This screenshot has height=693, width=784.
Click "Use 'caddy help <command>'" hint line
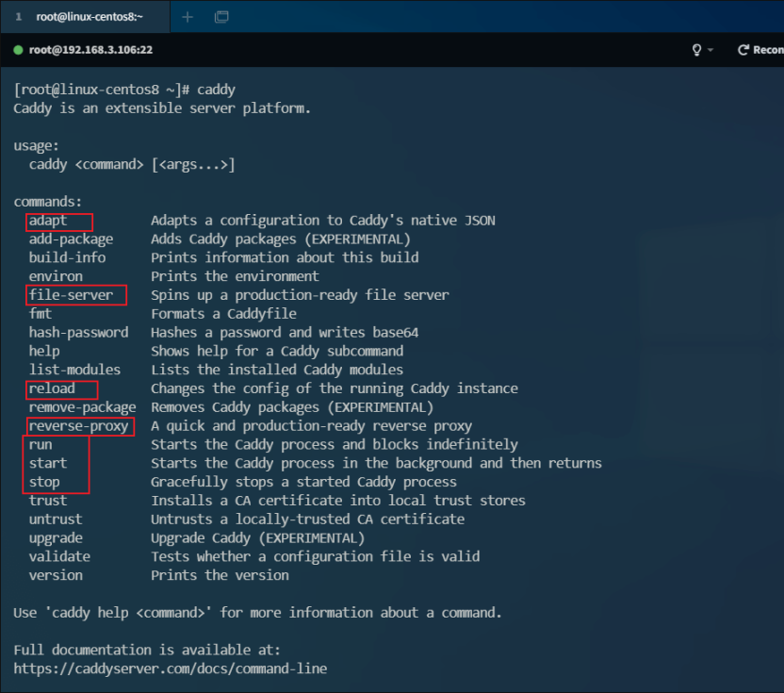(257, 613)
